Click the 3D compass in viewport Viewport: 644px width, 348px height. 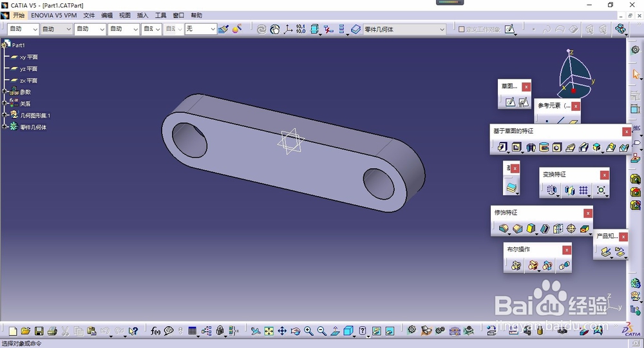[575, 74]
